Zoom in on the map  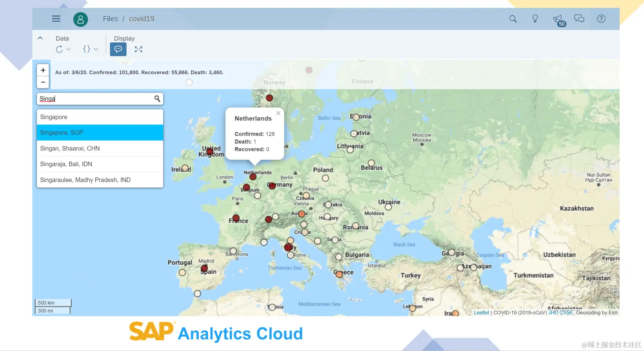click(43, 70)
